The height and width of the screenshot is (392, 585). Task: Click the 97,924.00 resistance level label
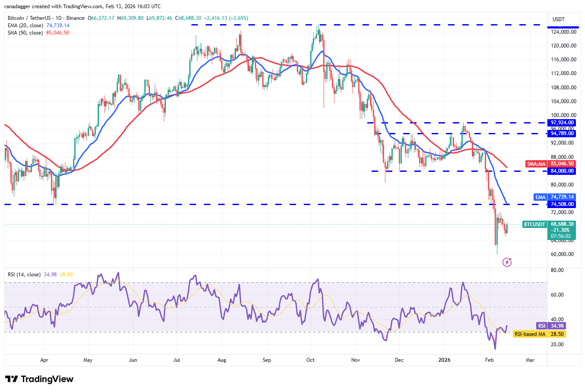[x=561, y=123]
